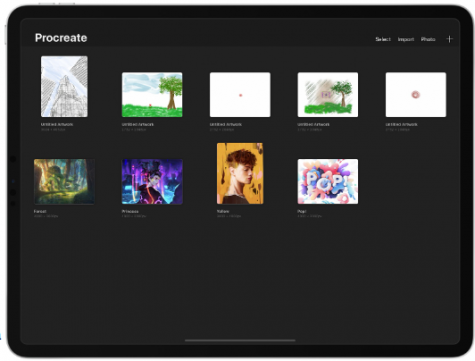Tap the Procreate gallery title
Screen dimensions: 475x361
coord(61,38)
